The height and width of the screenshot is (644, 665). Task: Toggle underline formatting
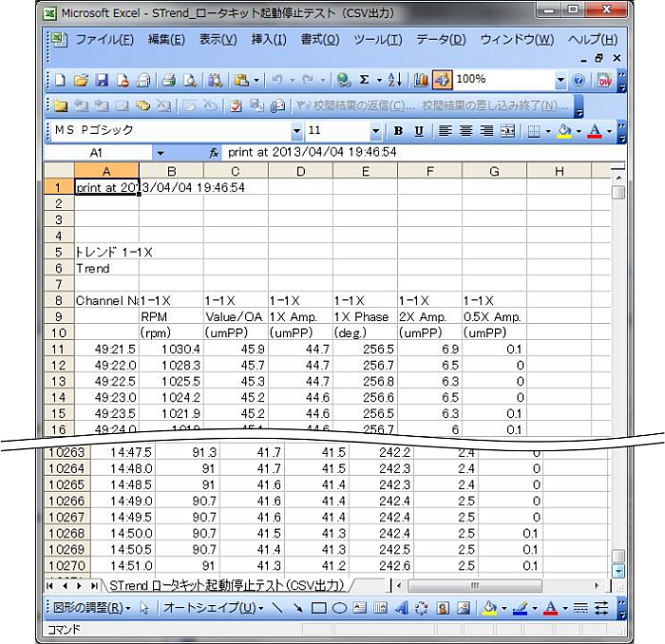(x=419, y=131)
